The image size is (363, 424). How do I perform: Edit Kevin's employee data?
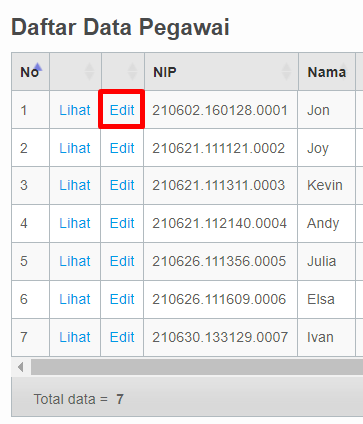click(x=122, y=185)
